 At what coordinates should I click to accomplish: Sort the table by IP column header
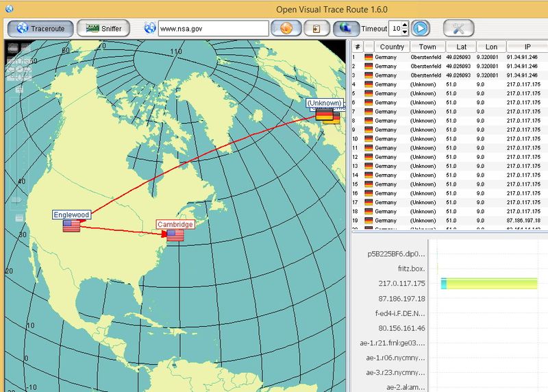click(x=527, y=47)
